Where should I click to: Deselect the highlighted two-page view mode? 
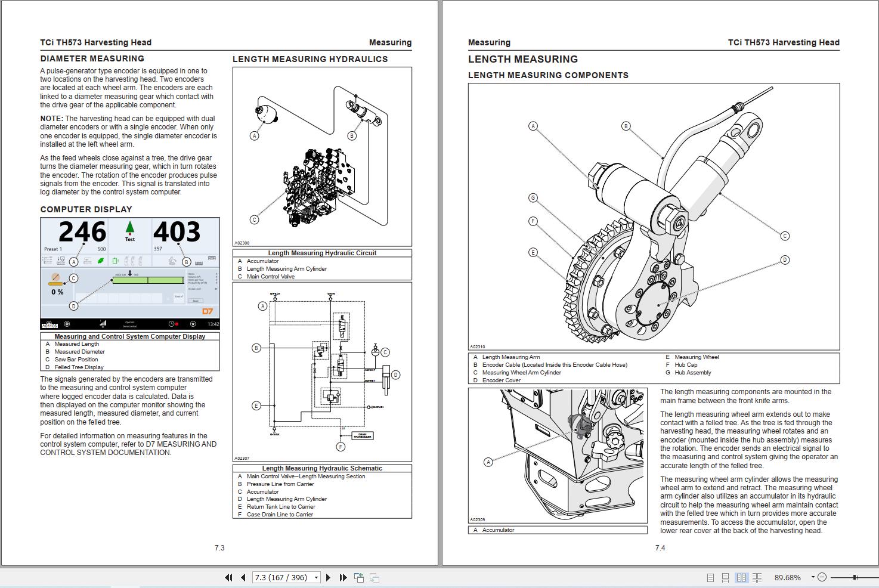pyautogui.click(x=741, y=577)
